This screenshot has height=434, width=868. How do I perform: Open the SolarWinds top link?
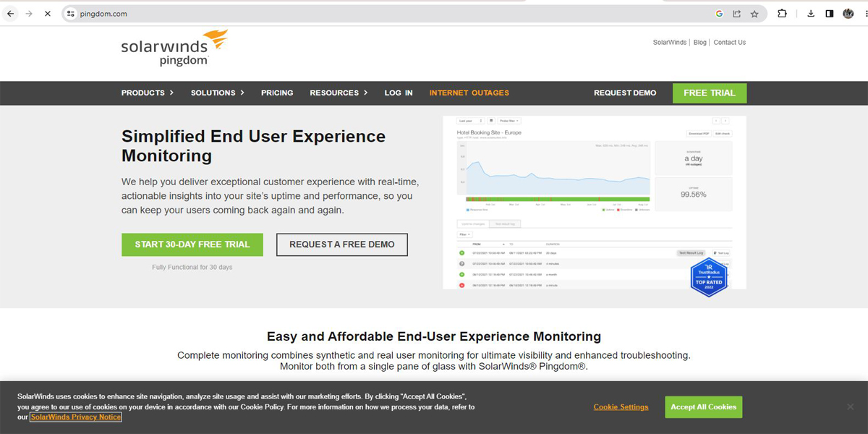[x=670, y=42]
